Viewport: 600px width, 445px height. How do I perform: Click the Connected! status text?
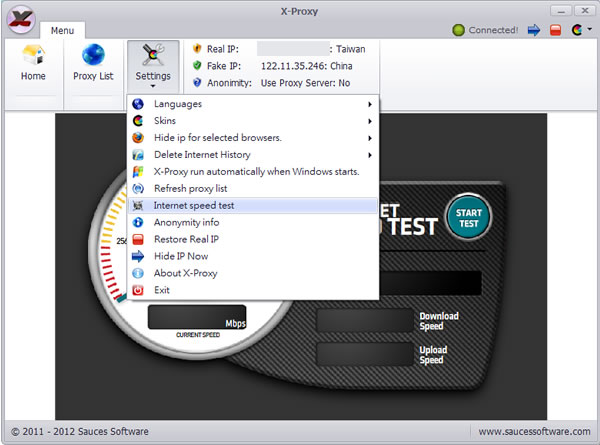point(493,30)
